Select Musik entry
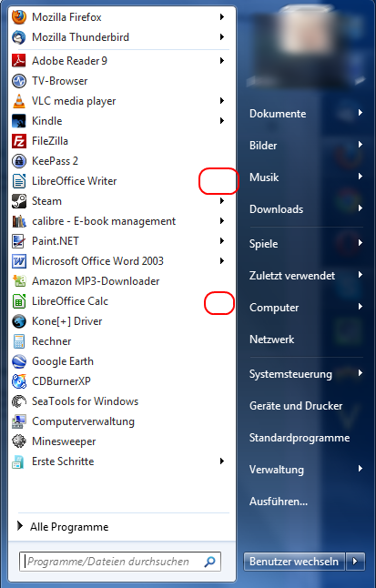Image resolution: width=376 pixels, height=588 pixels. (x=264, y=177)
